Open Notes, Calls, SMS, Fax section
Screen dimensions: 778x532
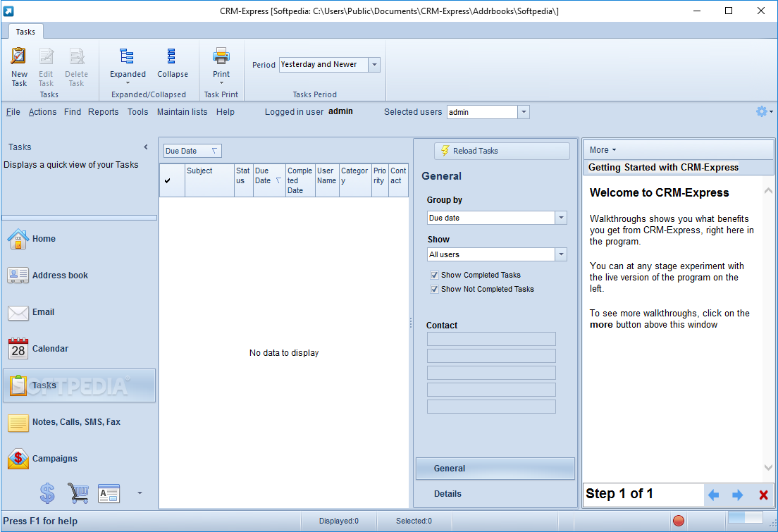pyautogui.click(x=80, y=422)
